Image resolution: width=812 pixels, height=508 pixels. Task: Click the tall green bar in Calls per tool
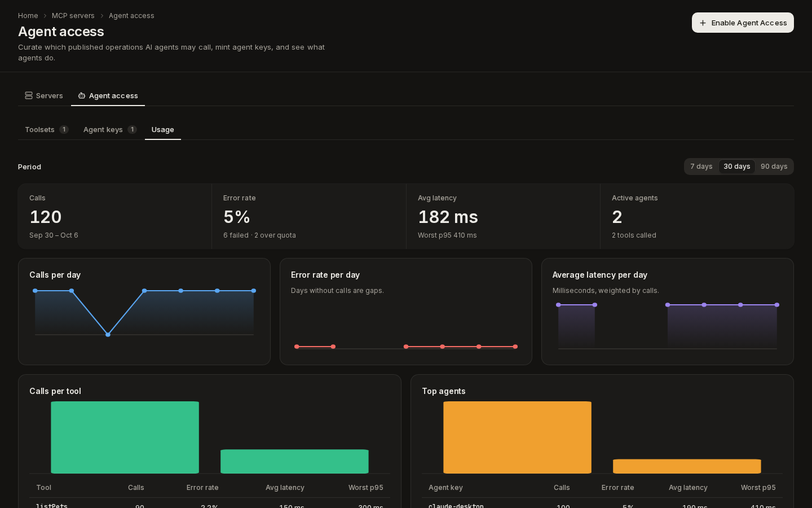click(x=125, y=437)
